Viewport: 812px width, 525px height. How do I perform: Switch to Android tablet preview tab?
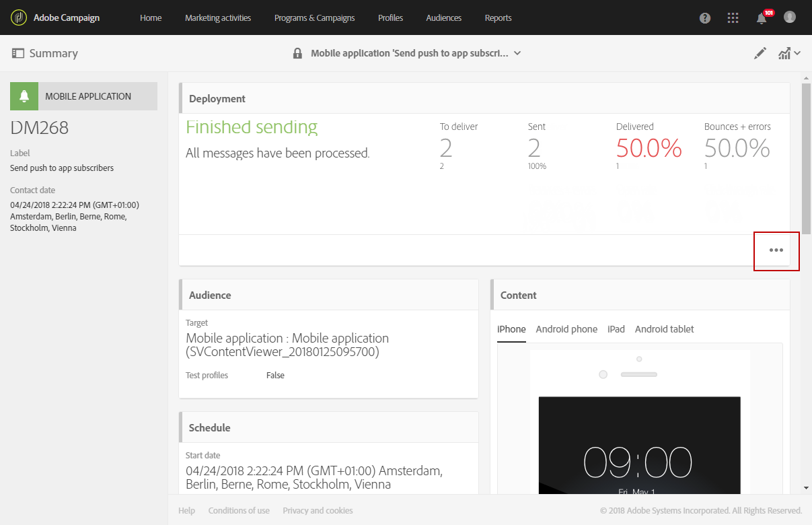coord(665,329)
